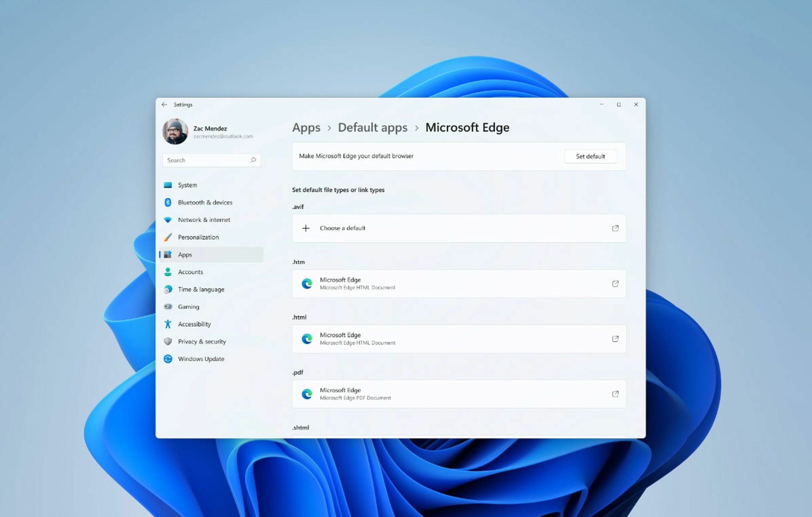Click the Accessibility figure icon
This screenshot has width=812, height=517.
(168, 324)
